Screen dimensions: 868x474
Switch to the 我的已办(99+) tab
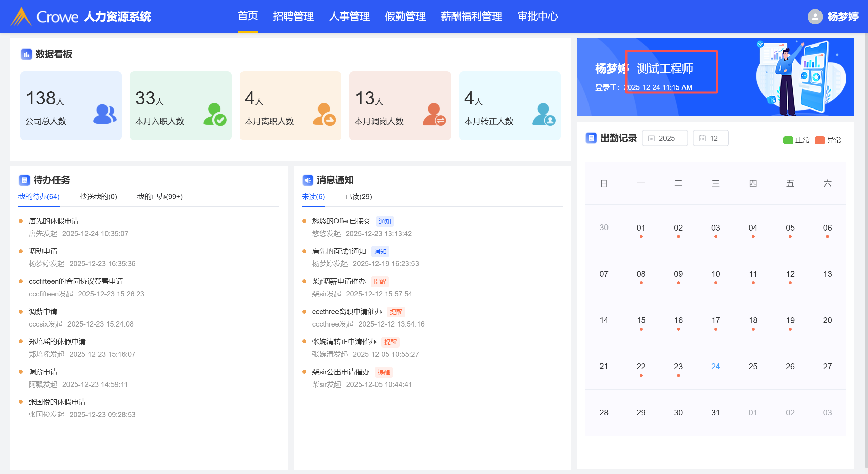tap(160, 197)
